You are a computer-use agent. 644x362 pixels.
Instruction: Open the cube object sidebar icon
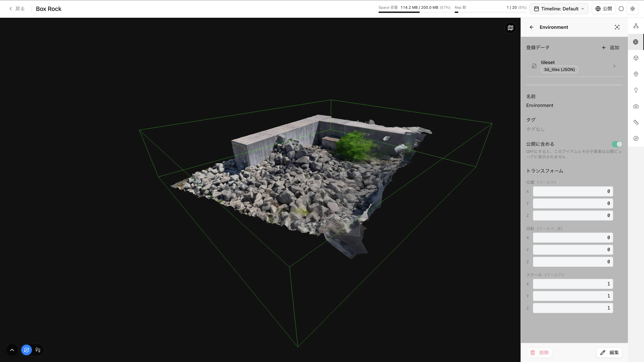[636, 58]
